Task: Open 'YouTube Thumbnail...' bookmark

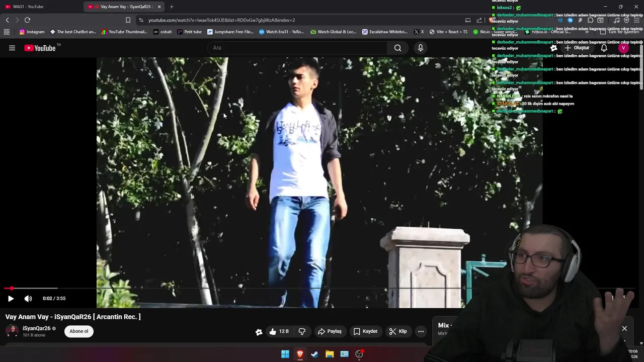Action: (124, 32)
